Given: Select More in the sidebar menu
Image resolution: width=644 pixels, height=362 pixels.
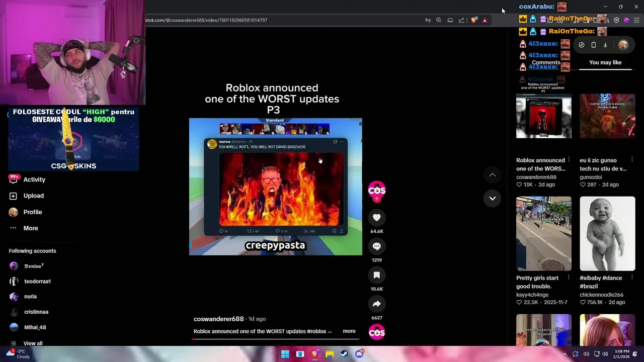Looking at the screenshot, I should point(31,228).
